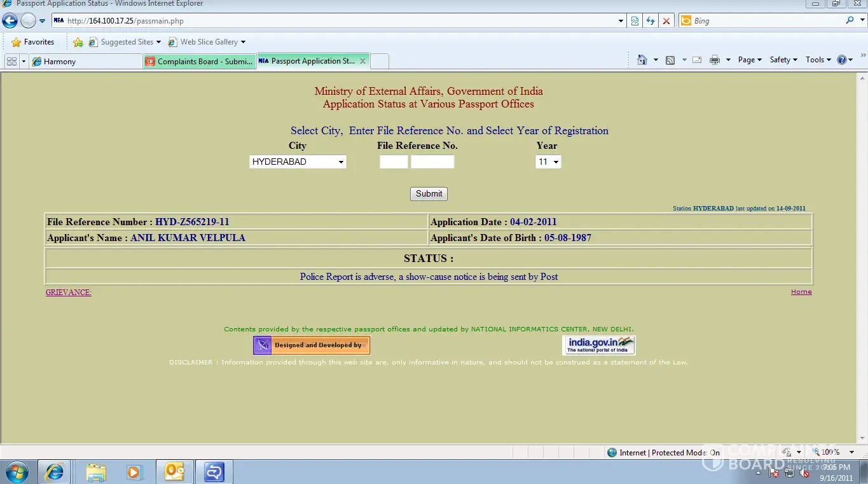The image size is (868, 484).
Task: Click the Designed and Developed by banner
Action: coord(312,345)
